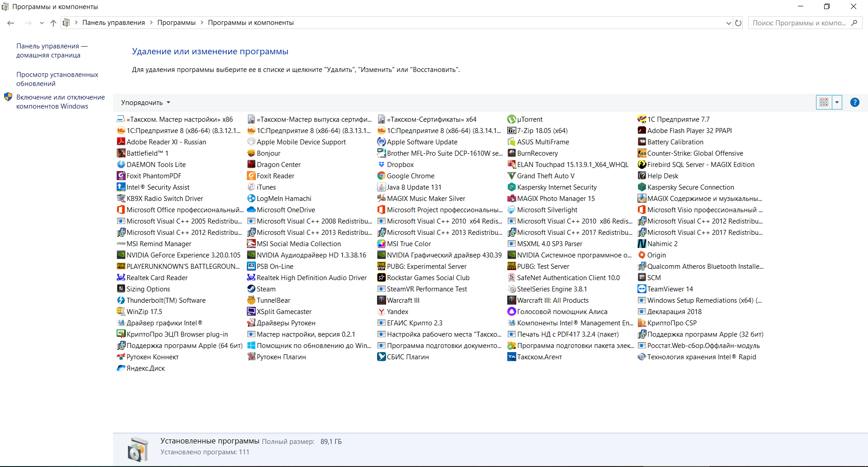Image resolution: width=868 pixels, height=467 pixels.
Task: Expand the view options dropdown arrow
Action: click(x=837, y=102)
